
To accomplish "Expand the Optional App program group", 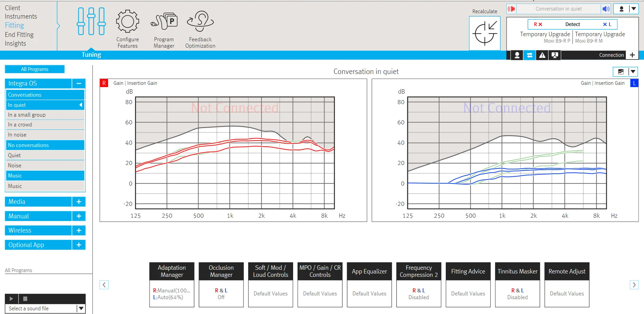I will [79, 245].
